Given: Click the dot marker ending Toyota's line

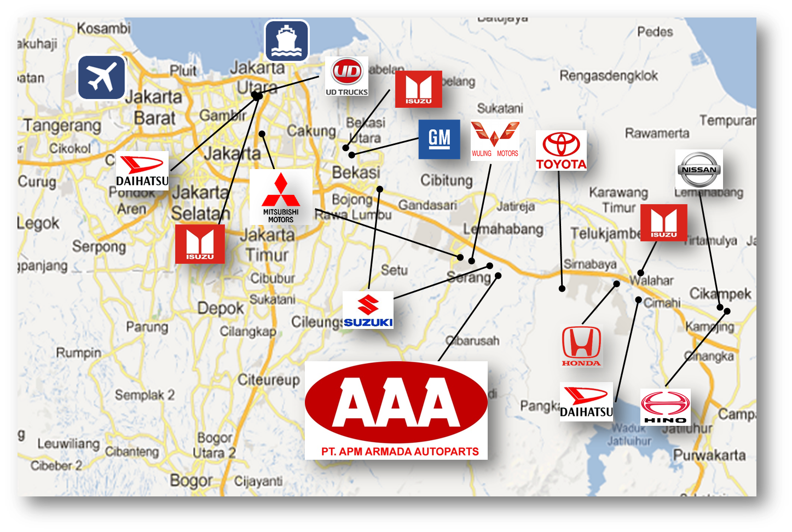Looking at the screenshot, I should click(562, 288).
